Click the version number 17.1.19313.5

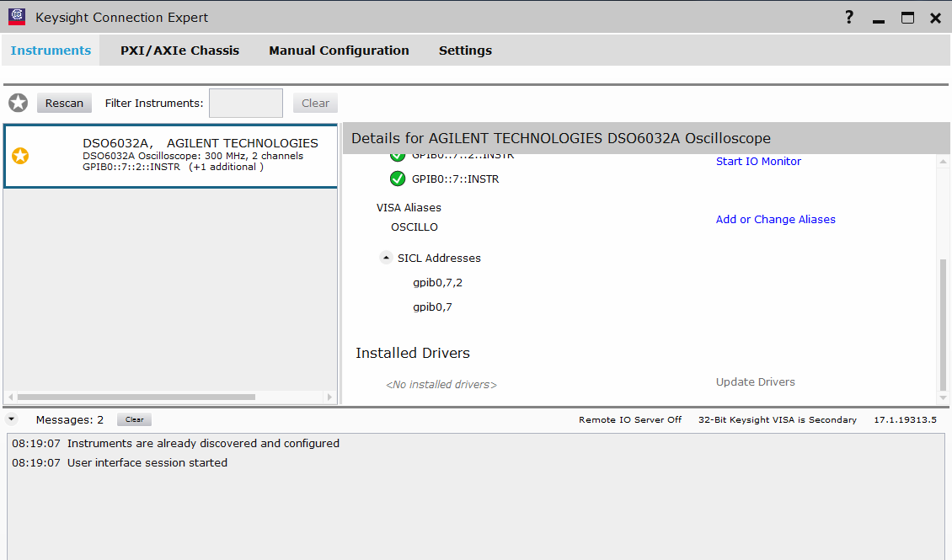[x=906, y=420]
